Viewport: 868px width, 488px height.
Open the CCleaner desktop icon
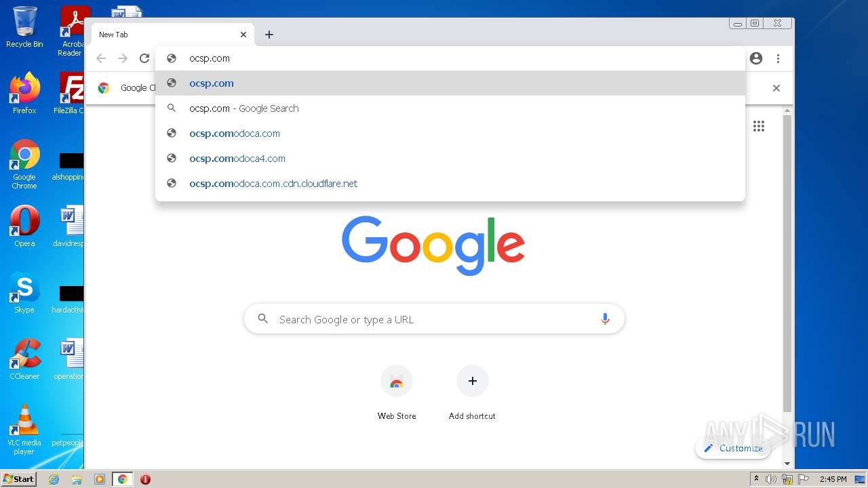[x=24, y=359]
